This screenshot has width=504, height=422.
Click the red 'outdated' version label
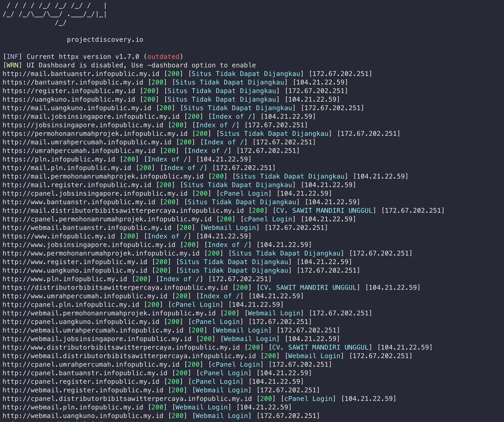(163, 57)
